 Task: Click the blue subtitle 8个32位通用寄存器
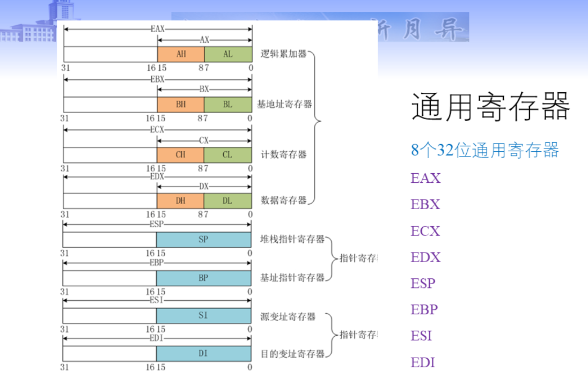point(485,150)
